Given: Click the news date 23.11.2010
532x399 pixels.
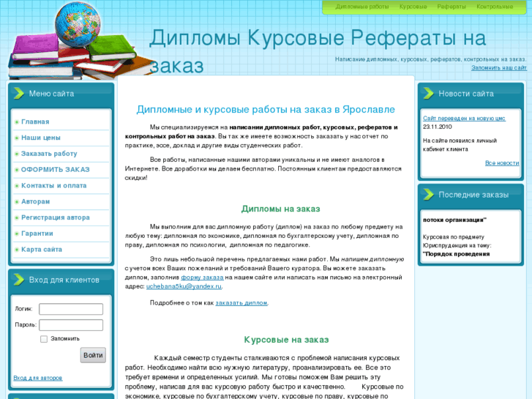Looking at the screenshot, I should pyautogui.click(x=438, y=127).
